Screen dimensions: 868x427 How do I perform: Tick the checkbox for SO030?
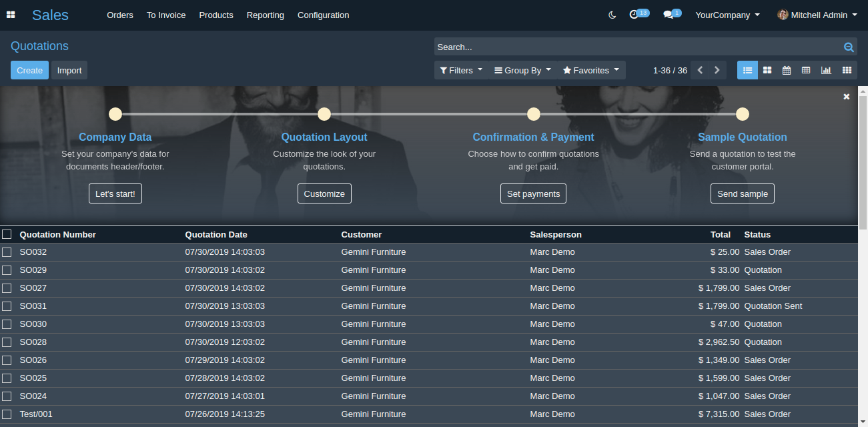click(7, 324)
